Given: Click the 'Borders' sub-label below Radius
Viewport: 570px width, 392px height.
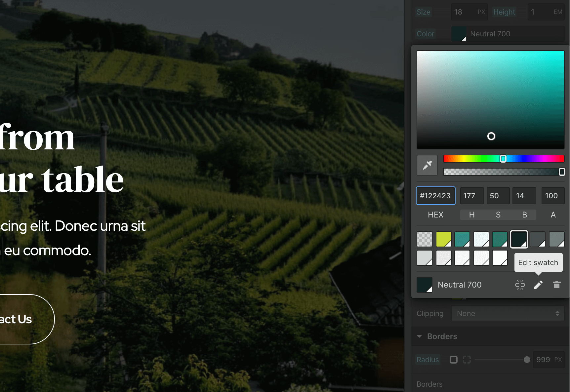Looking at the screenshot, I should click(429, 384).
